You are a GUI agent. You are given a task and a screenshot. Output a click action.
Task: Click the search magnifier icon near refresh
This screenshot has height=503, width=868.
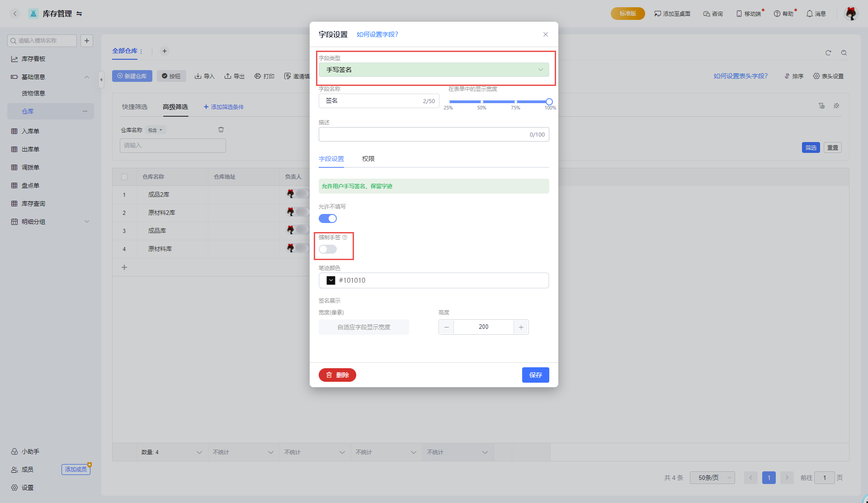tap(844, 53)
